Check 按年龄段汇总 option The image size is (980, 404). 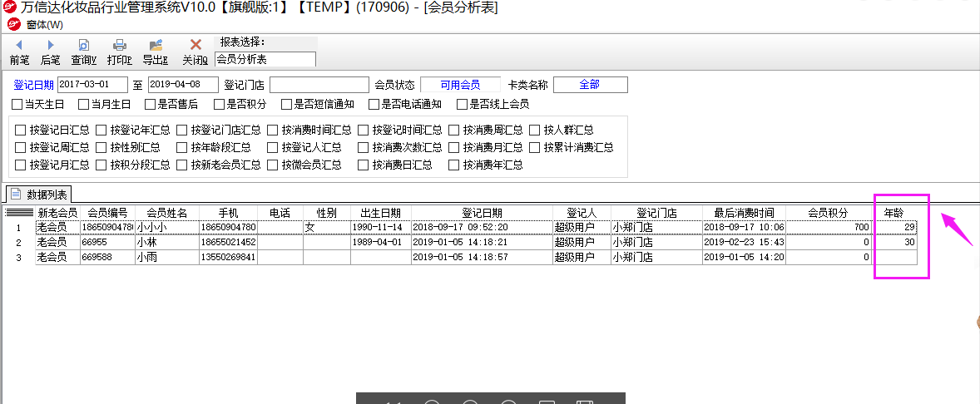[x=182, y=147]
